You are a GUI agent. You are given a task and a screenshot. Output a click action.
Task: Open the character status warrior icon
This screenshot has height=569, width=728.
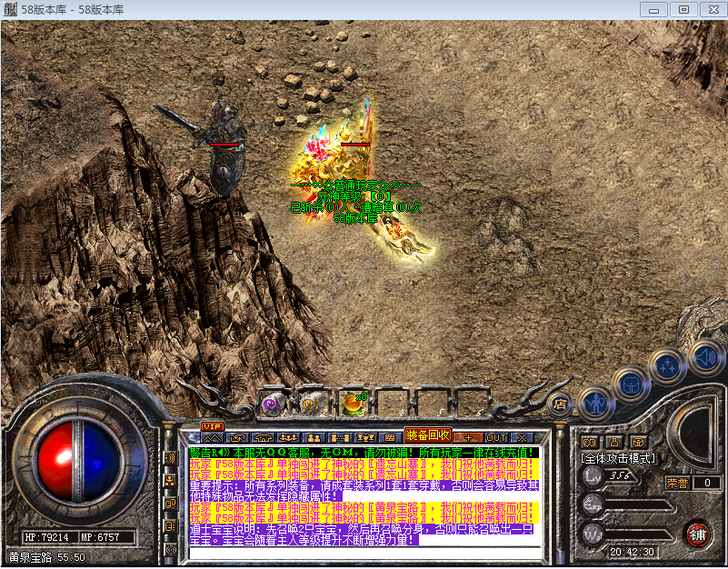(x=595, y=404)
